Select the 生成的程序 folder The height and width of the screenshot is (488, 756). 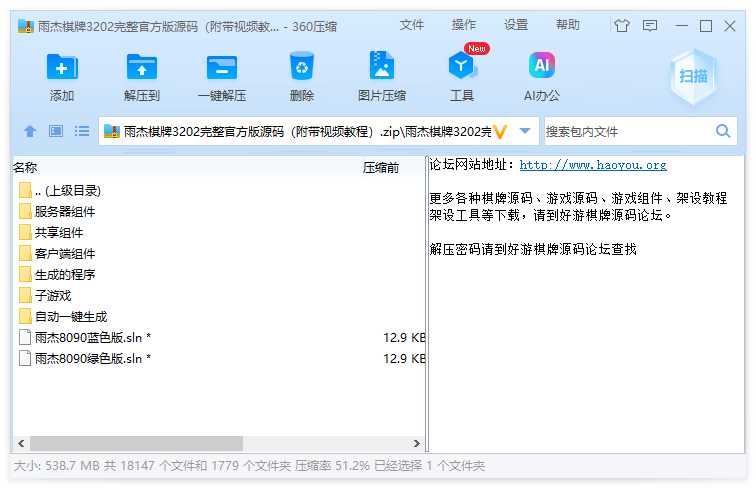65,274
